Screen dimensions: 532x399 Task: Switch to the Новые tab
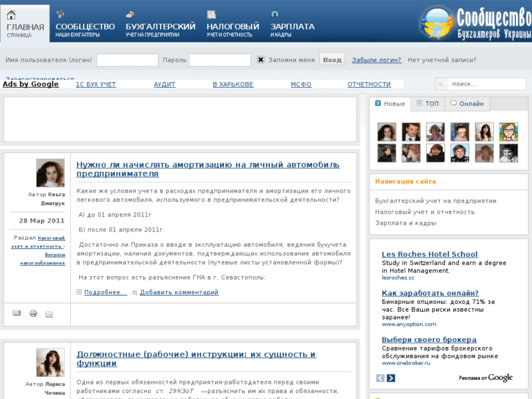click(x=390, y=104)
